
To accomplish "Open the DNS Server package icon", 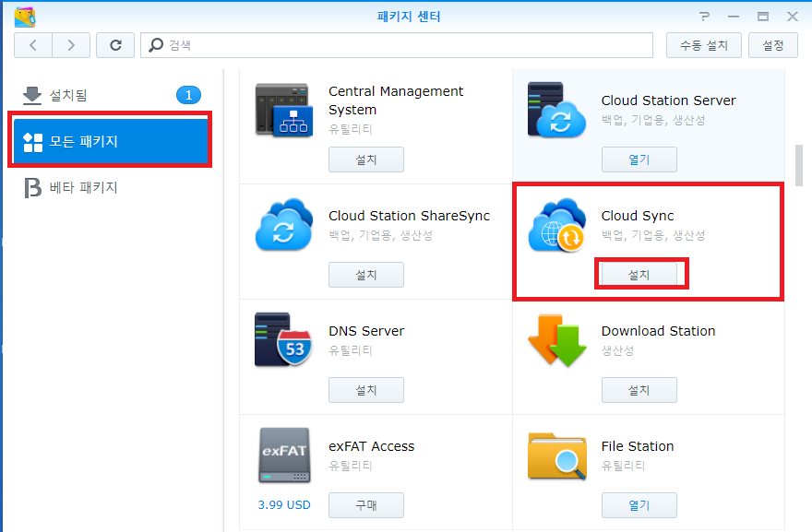I will coord(282,339).
